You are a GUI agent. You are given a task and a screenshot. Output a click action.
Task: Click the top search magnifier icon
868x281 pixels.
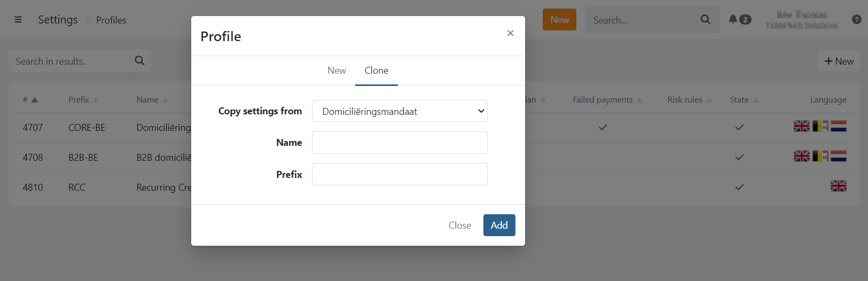tap(705, 20)
